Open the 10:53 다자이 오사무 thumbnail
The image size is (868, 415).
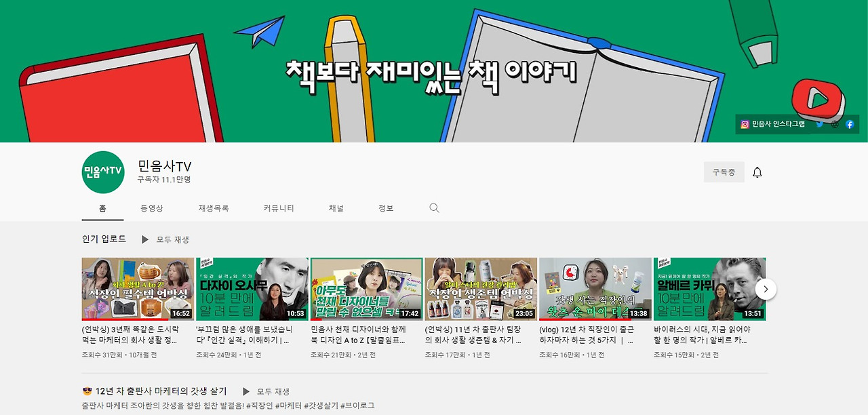[x=252, y=289]
